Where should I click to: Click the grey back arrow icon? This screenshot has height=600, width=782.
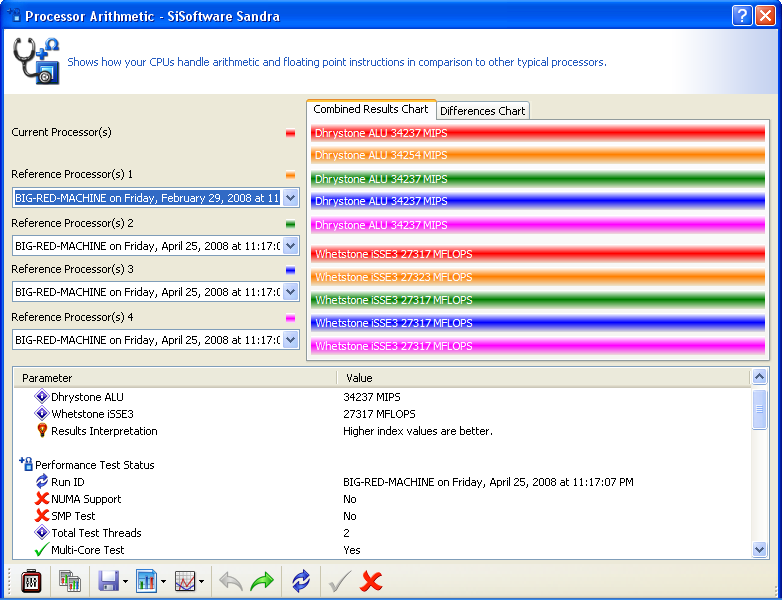click(231, 582)
